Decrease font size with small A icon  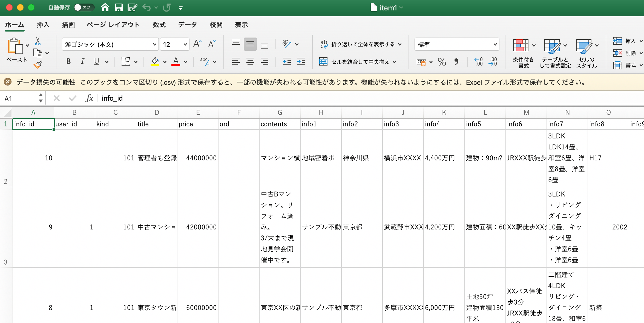212,44
